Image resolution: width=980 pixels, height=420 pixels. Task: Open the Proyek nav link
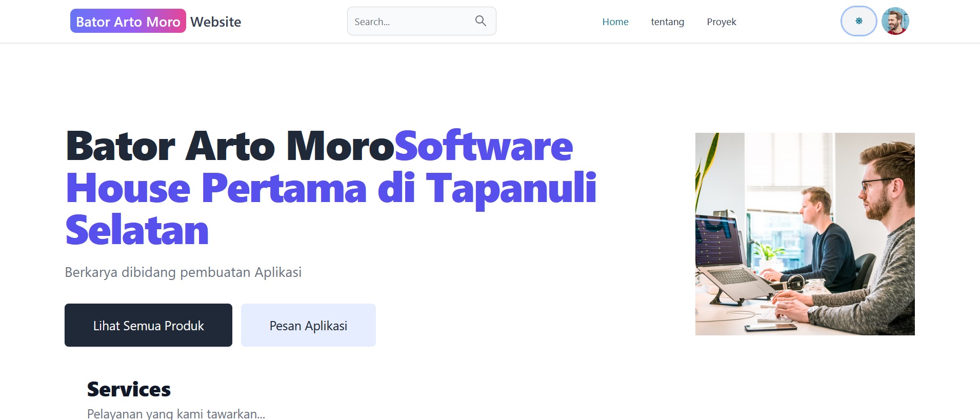(x=721, y=22)
